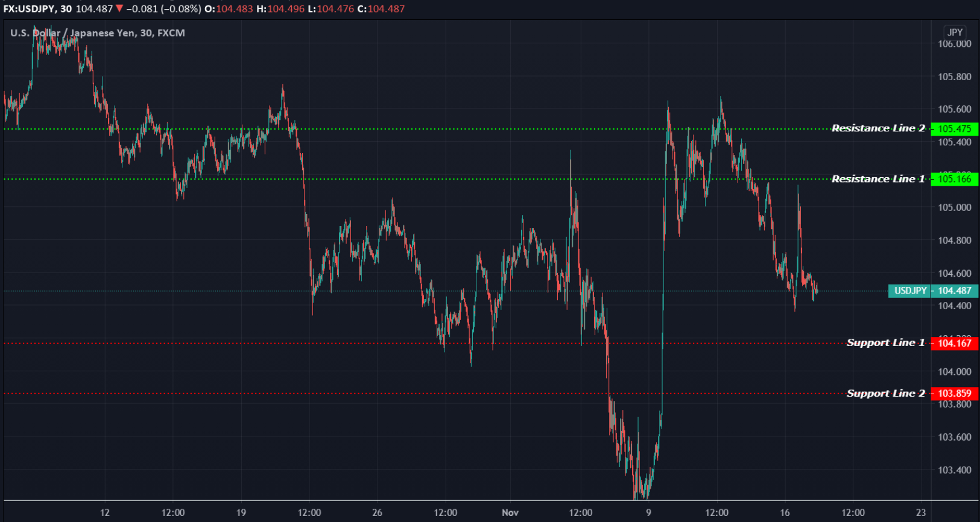This screenshot has height=522, width=980.
Task: Click the 104.000 price axis label
Action: 955,372
